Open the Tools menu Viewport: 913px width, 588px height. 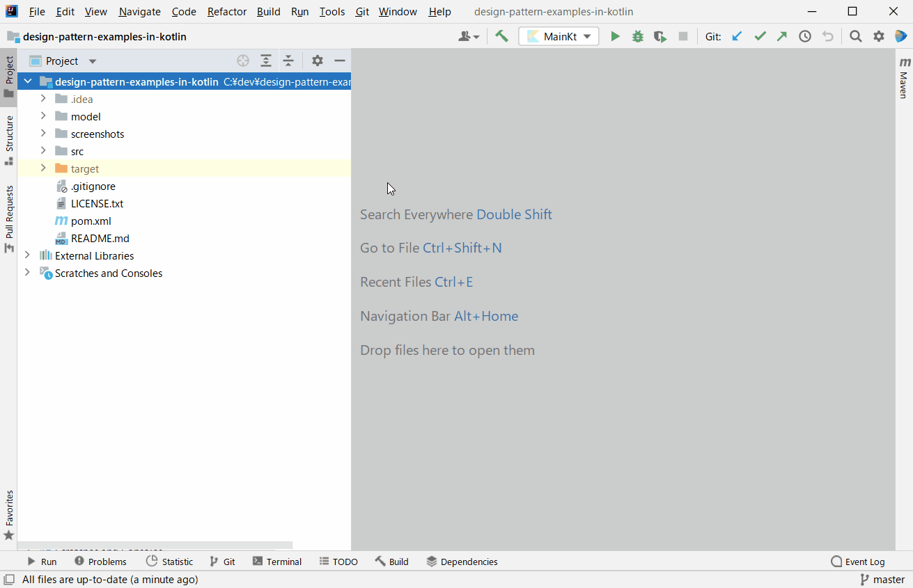(332, 12)
